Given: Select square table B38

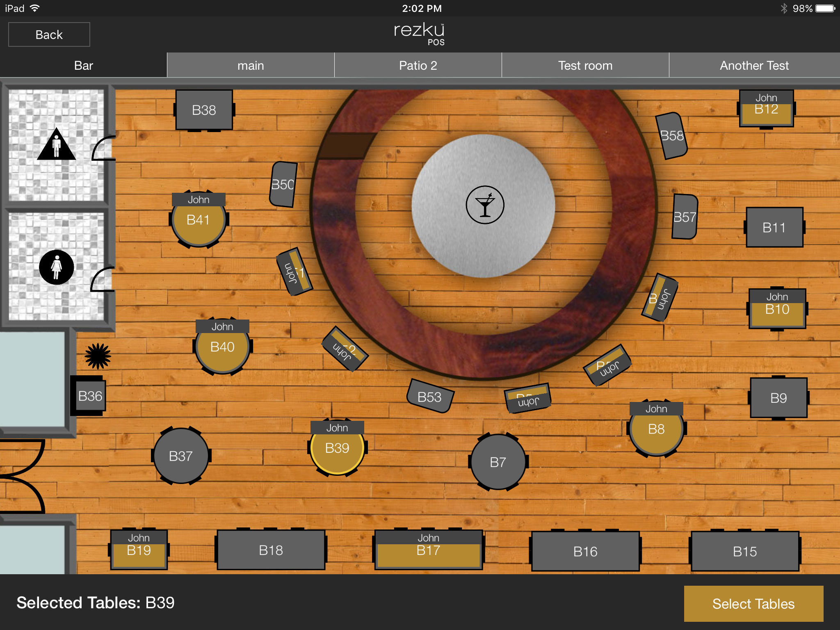Looking at the screenshot, I should pyautogui.click(x=204, y=110).
